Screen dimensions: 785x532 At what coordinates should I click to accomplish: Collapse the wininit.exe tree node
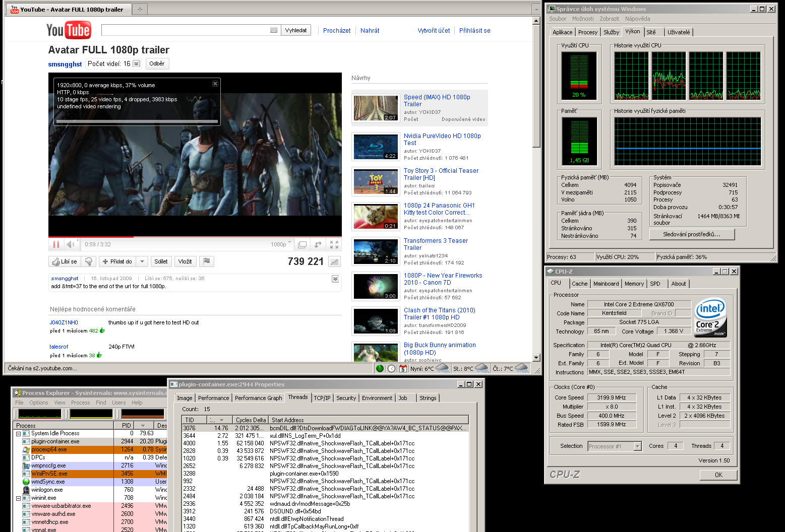click(18, 498)
